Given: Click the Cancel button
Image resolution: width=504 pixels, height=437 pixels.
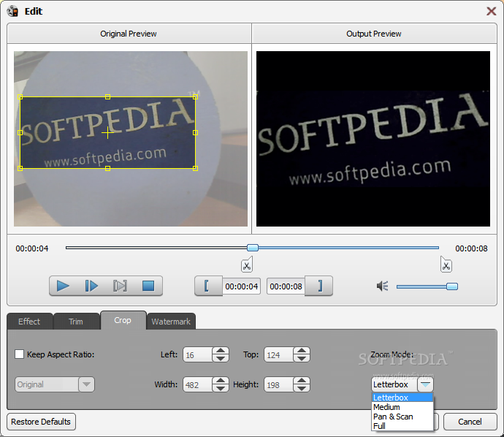Looking at the screenshot, I should (470, 422).
